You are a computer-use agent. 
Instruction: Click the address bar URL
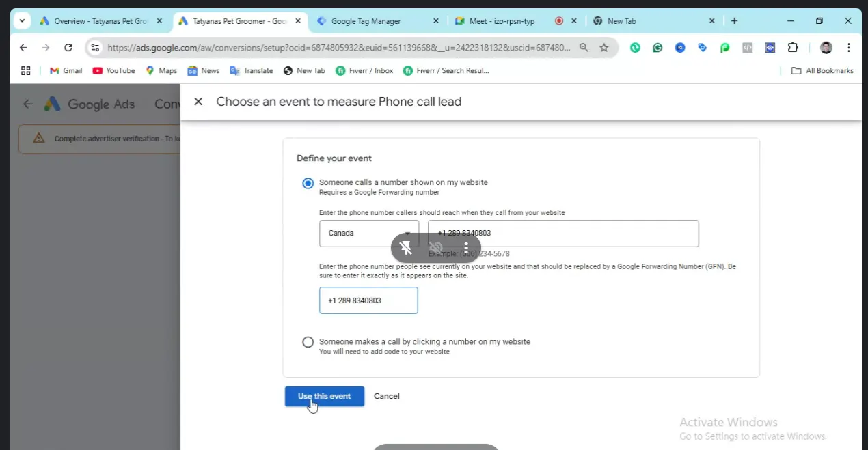click(338, 48)
